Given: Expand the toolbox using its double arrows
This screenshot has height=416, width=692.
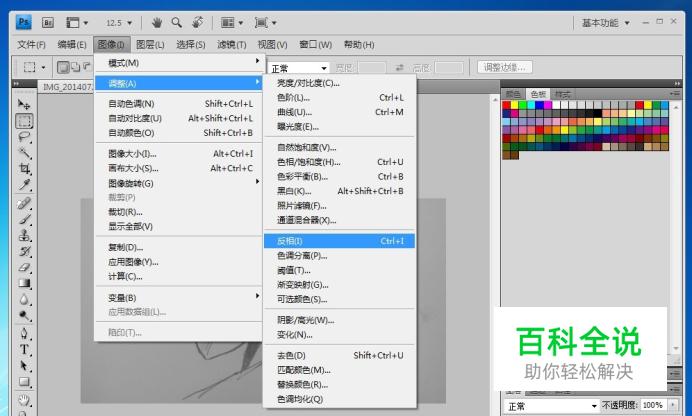Looking at the screenshot, I should tap(17, 83).
